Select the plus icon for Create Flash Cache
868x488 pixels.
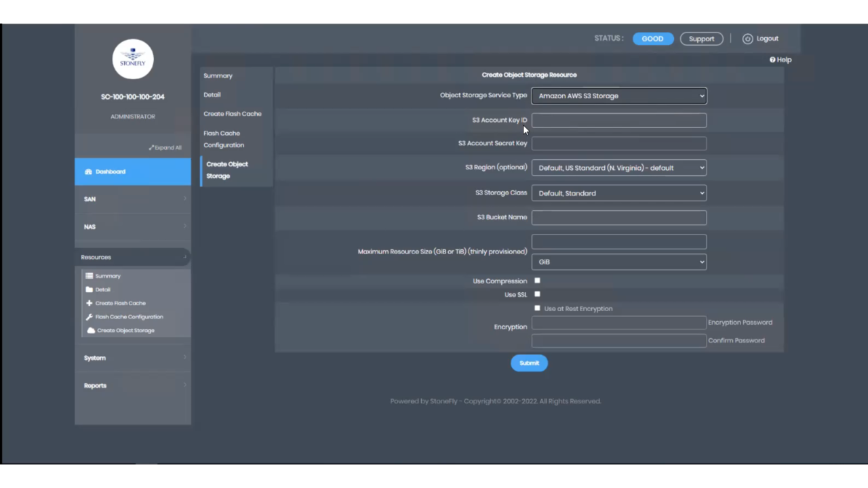pos(89,303)
